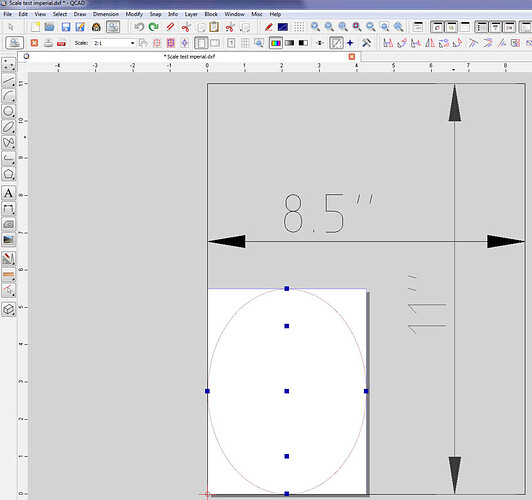532x500 pixels.
Task: Open the Dimension menu
Action: click(106, 14)
